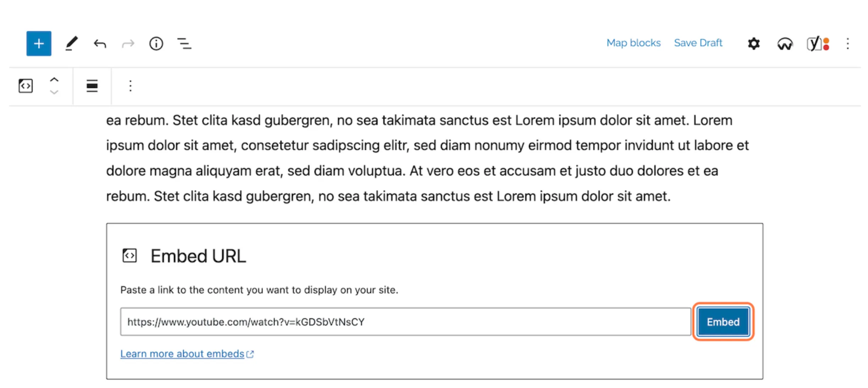Click the blue Embed button

click(723, 322)
